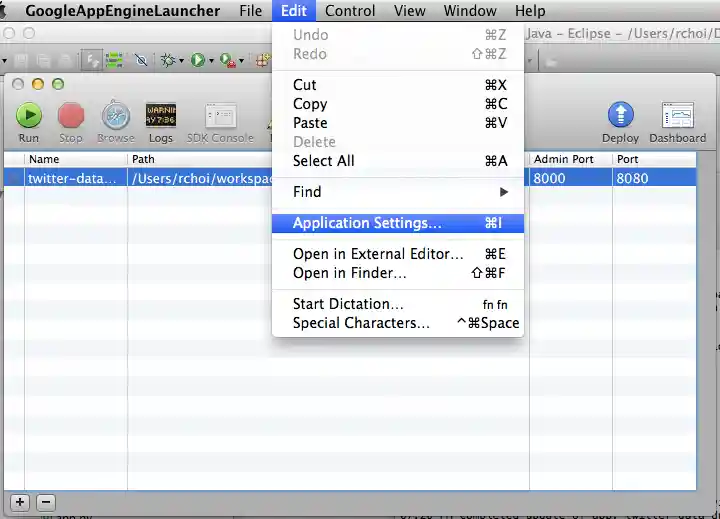Image resolution: width=720 pixels, height=519 pixels.
Task: Click the Admin Port column header
Action: pos(563,159)
